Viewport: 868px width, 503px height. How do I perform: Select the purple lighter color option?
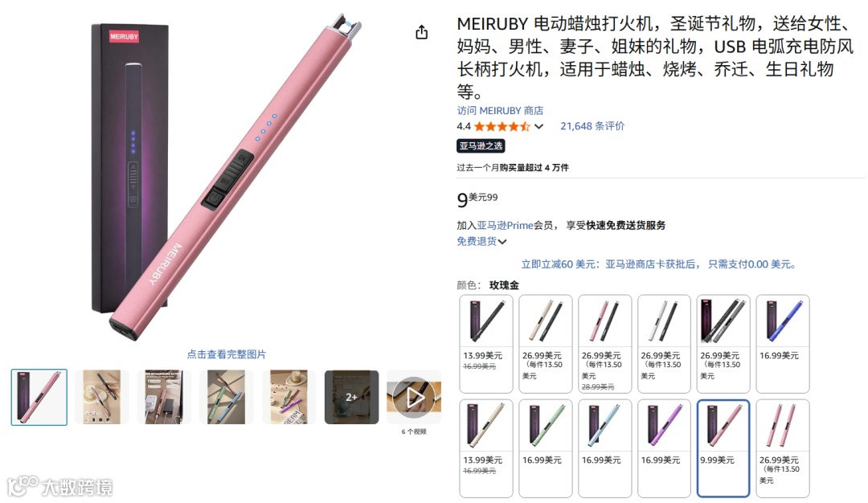coord(665,448)
